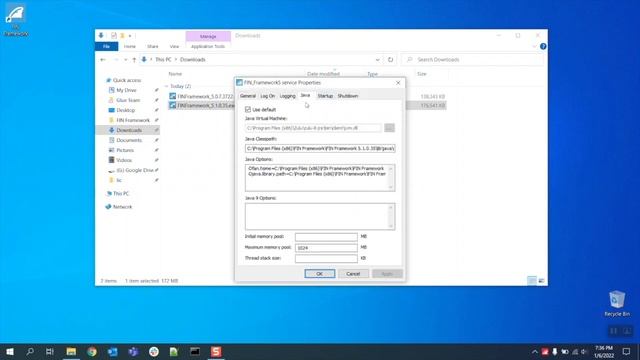
Task: Click the Initial memory pool field
Action: [326, 237]
